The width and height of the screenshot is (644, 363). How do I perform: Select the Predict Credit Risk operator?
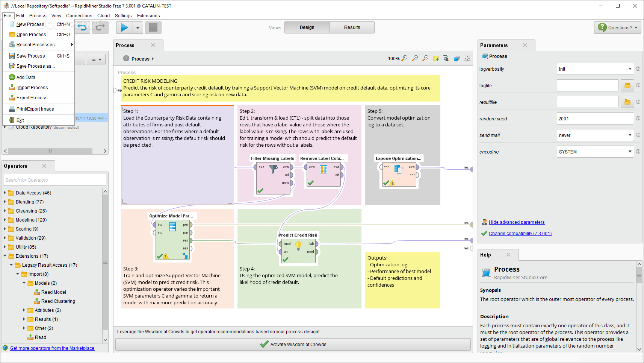(x=298, y=251)
